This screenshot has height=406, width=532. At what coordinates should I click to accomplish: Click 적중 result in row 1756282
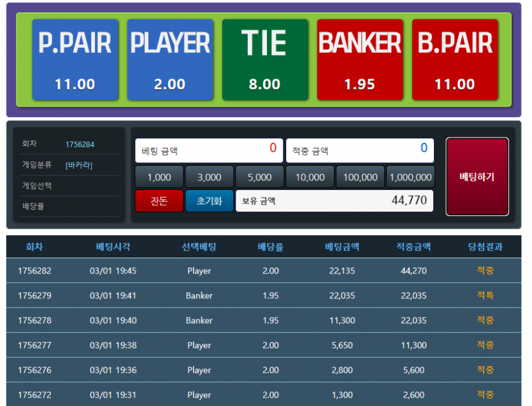pyautogui.click(x=485, y=270)
